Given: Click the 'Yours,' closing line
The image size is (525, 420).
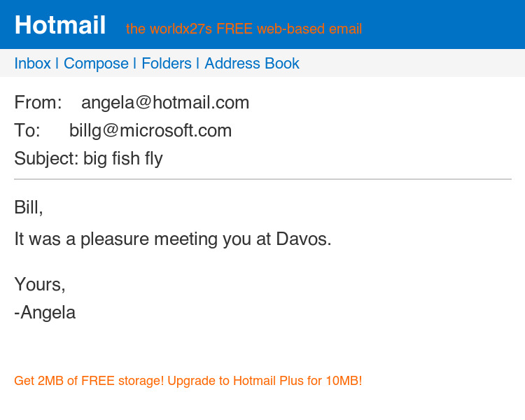Looking at the screenshot, I should (x=40, y=285).
